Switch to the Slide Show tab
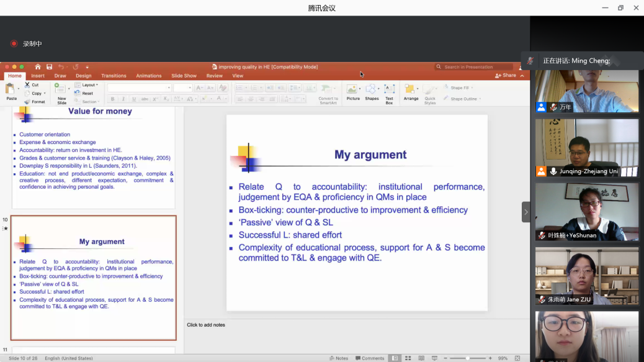The height and width of the screenshot is (362, 644). 184,76
